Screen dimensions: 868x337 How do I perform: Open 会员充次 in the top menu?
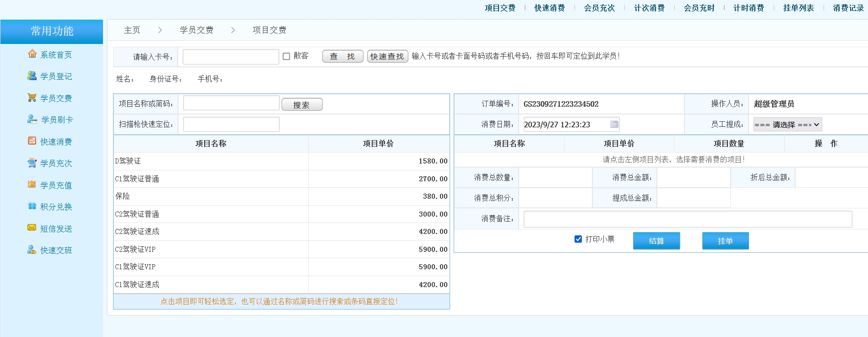click(599, 8)
